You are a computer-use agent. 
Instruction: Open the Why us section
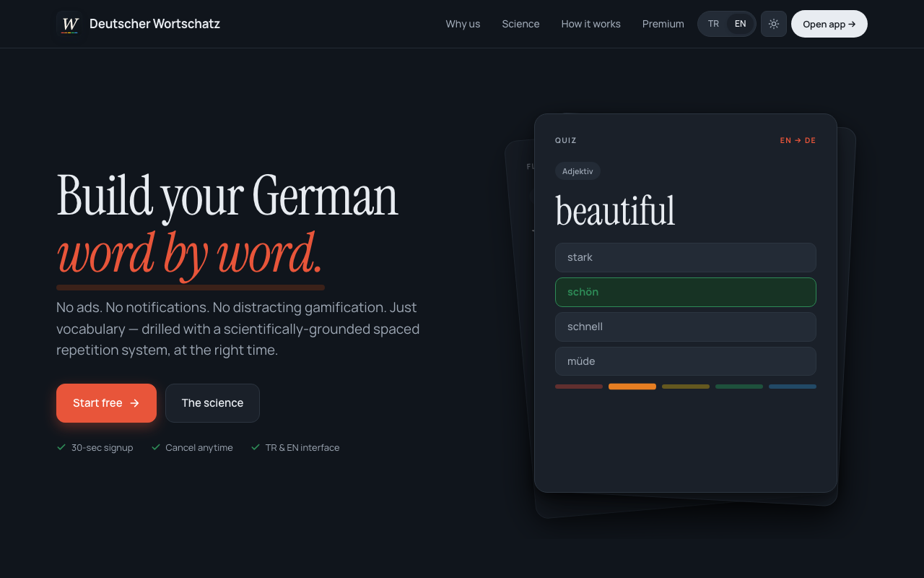pyautogui.click(x=463, y=24)
